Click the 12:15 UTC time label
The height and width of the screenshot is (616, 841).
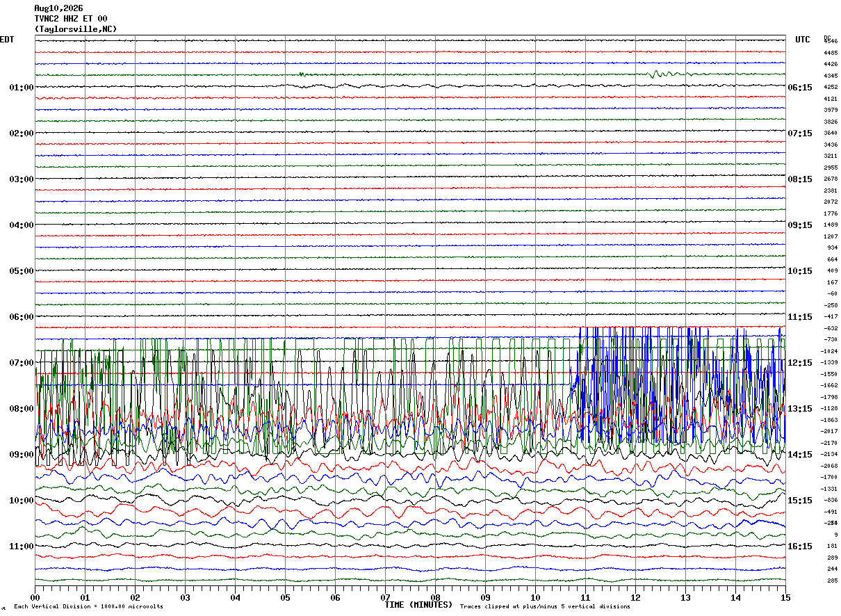(x=800, y=363)
